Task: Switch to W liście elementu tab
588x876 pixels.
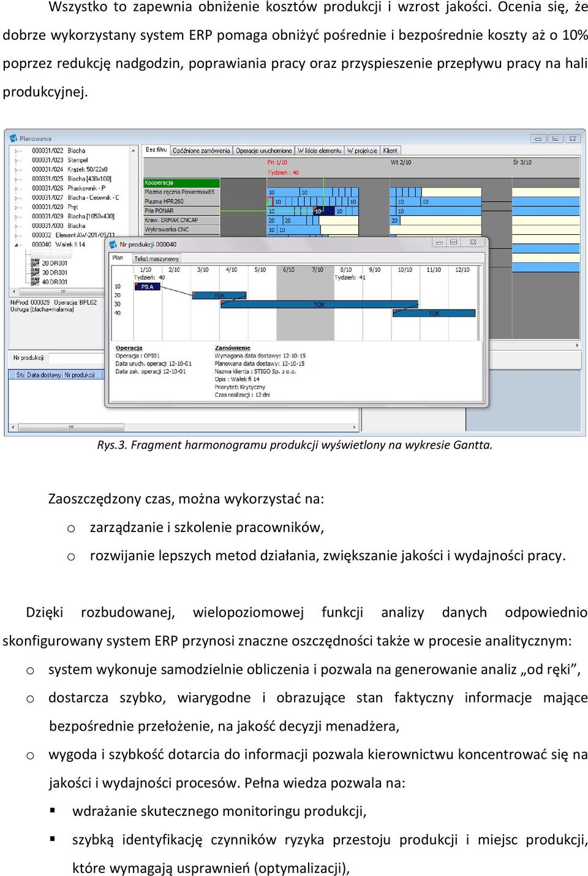Action: click(x=320, y=150)
